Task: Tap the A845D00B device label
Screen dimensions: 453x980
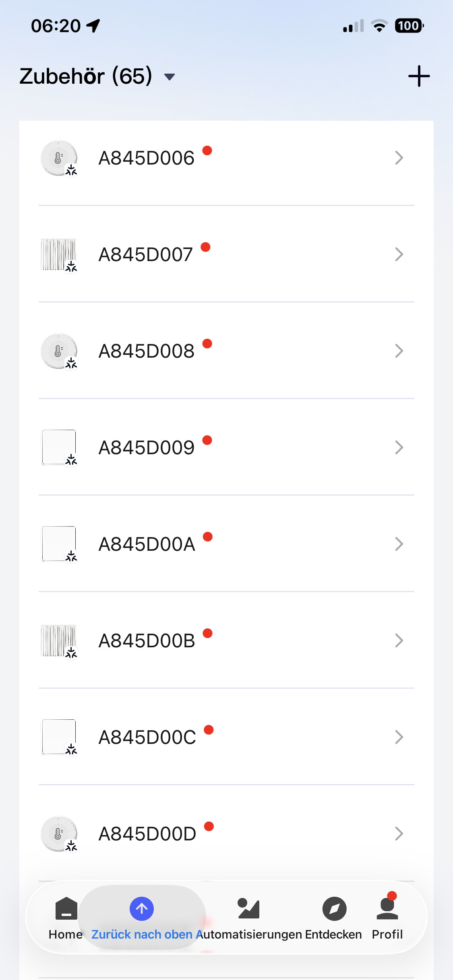Action: pos(147,640)
